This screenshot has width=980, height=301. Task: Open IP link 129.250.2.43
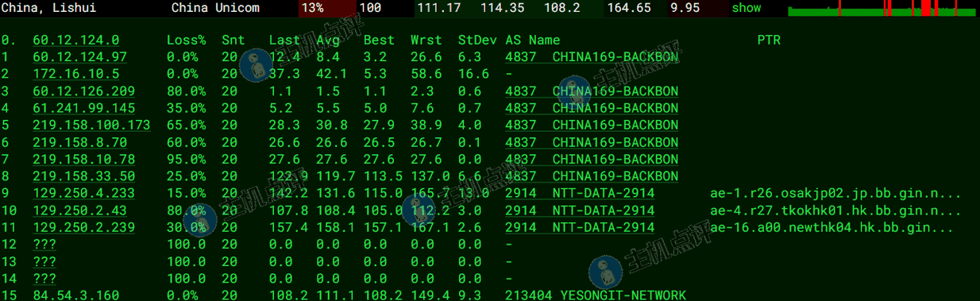pos(80,210)
